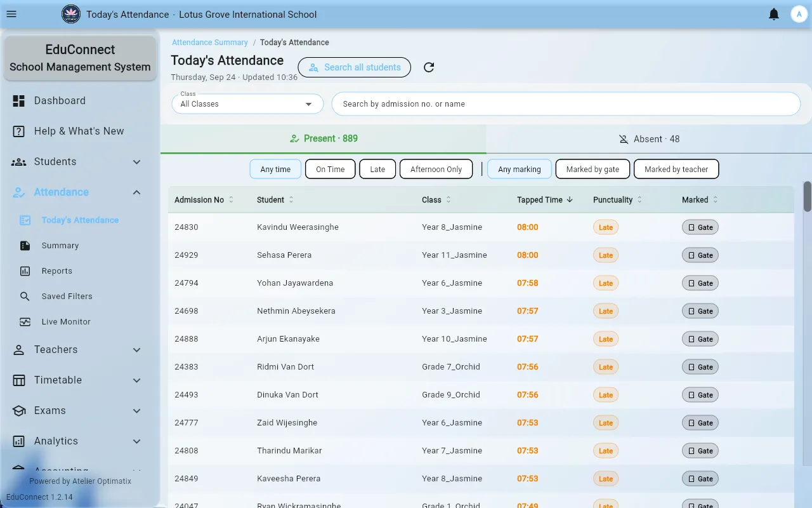This screenshot has width=812, height=508.
Task: Click the Lotus Grove school logo
Action: click(x=71, y=14)
